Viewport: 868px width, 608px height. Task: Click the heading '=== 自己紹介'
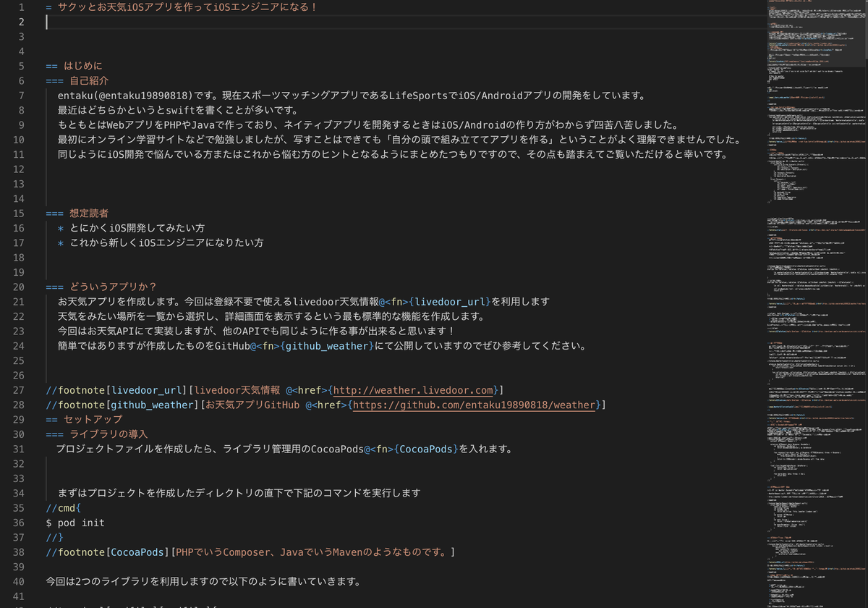coord(77,81)
